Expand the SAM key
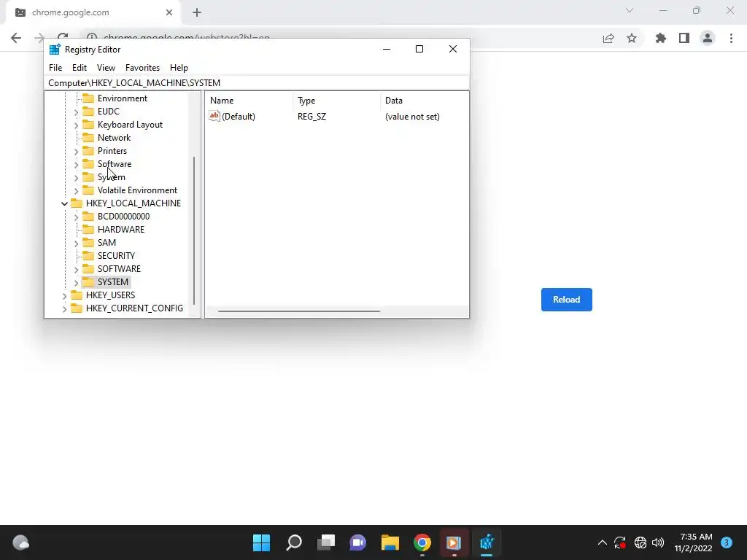 [76, 244]
